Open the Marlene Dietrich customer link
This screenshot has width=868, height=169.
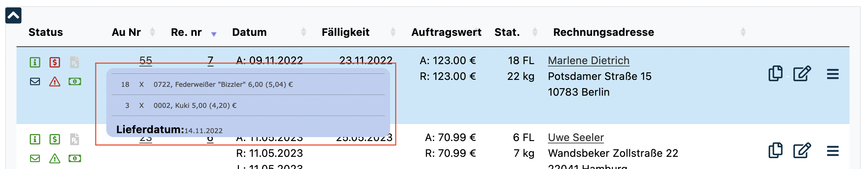pyautogui.click(x=588, y=60)
